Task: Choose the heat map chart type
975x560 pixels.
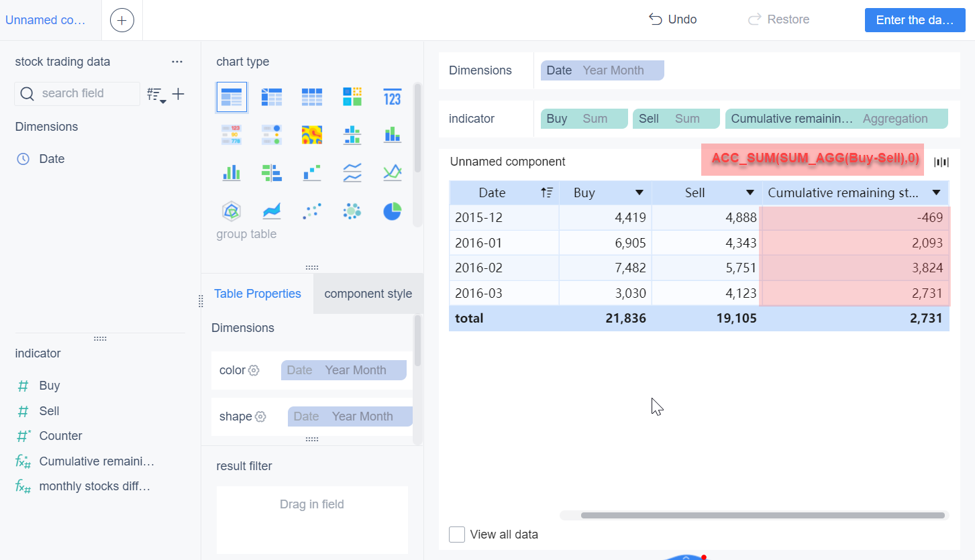Action: tap(312, 135)
